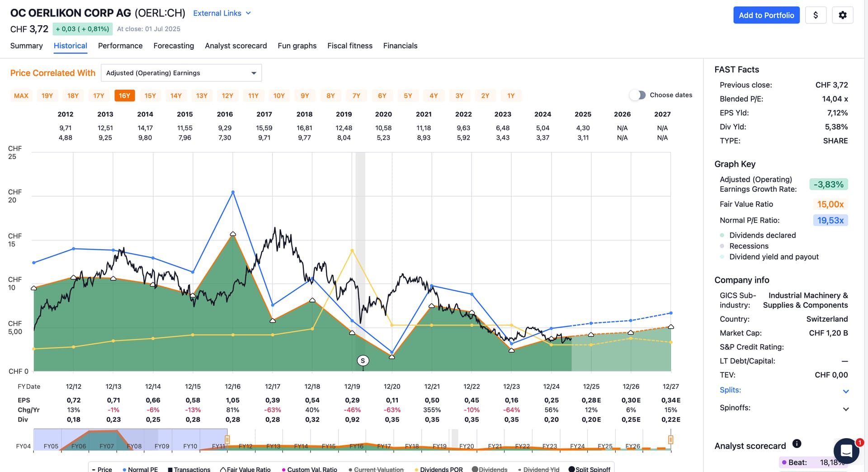Click the Fair Value Ratio 15,00x swatch
868x472 pixels.
coord(830,204)
